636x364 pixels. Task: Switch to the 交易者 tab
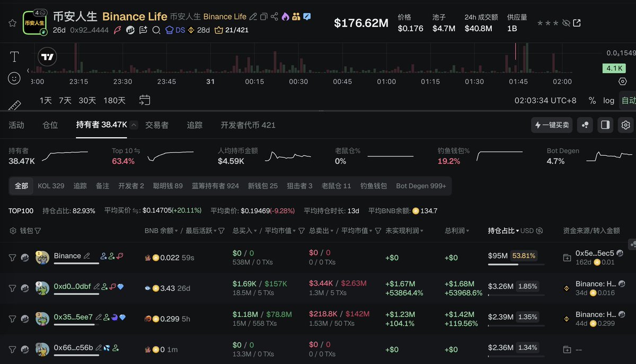(157, 125)
